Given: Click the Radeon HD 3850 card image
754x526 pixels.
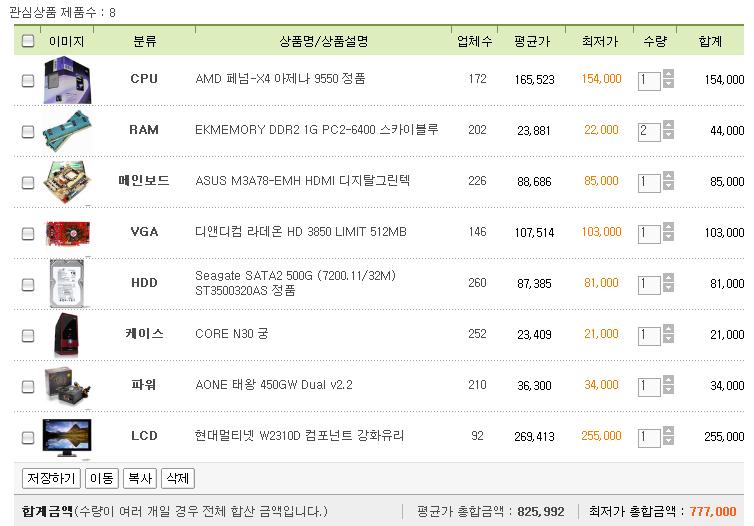Looking at the screenshot, I should 68,232.
